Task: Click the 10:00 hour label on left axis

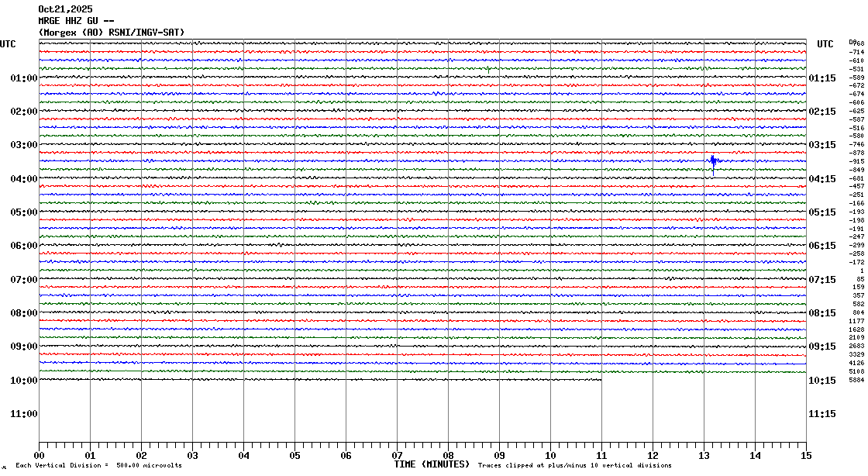Action: [24, 380]
